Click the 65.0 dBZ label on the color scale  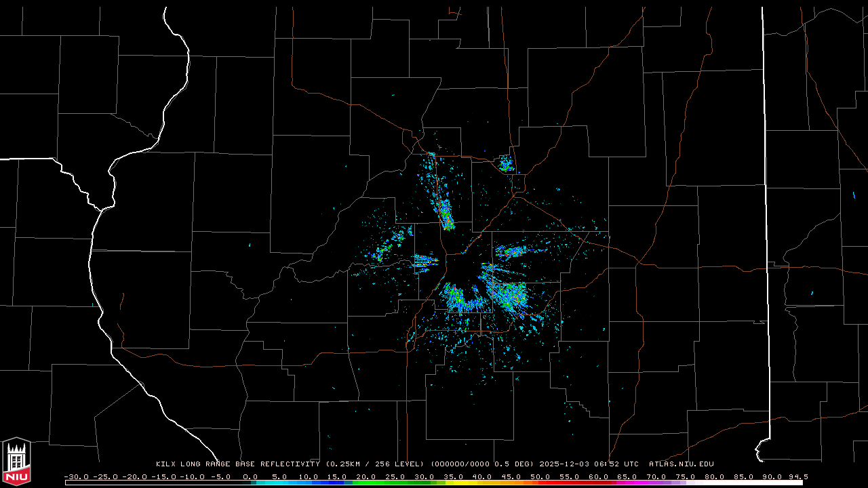pyautogui.click(x=628, y=476)
